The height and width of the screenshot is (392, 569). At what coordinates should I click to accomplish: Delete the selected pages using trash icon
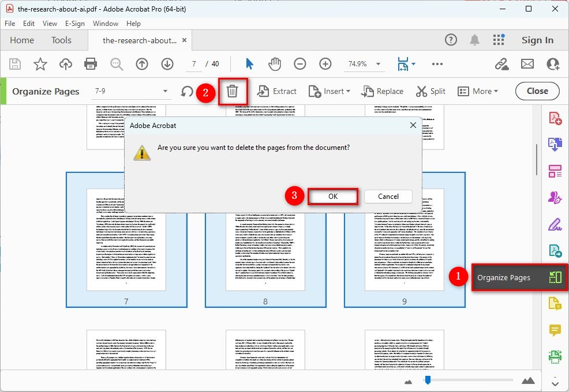coord(233,91)
